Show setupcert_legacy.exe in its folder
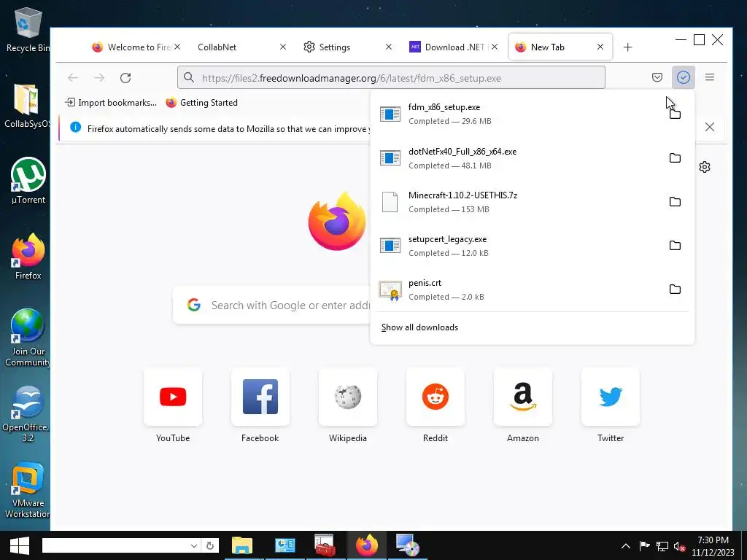The width and height of the screenshot is (747, 560). pos(675,245)
